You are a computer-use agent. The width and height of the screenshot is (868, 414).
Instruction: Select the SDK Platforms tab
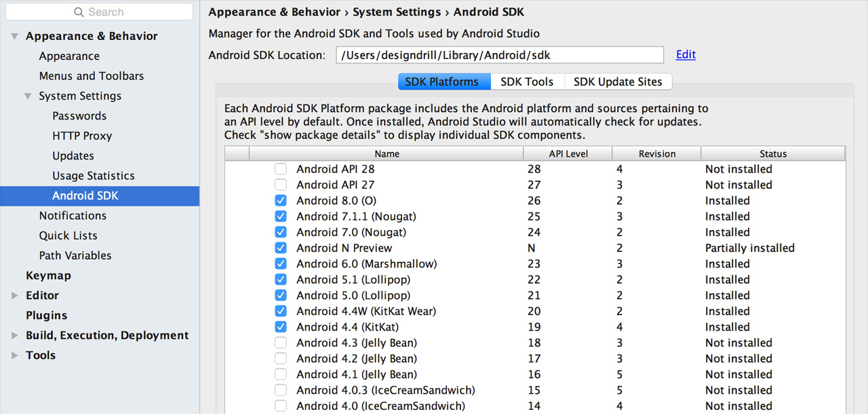(441, 81)
